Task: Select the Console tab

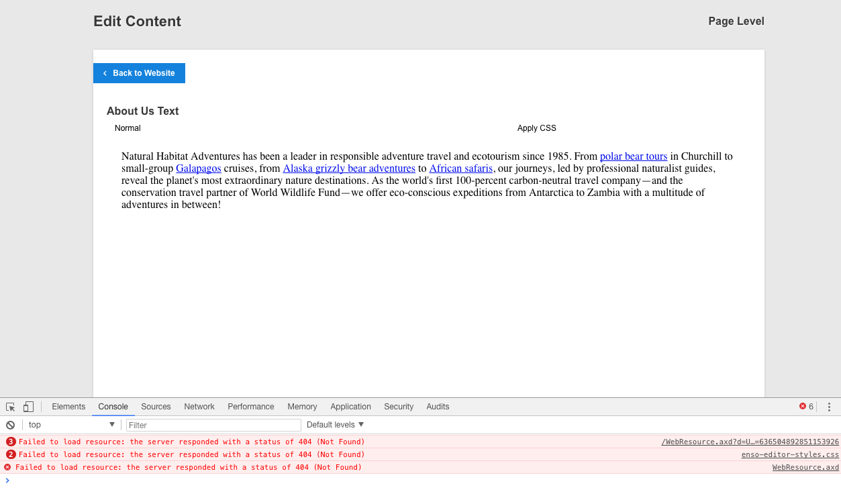Action: click(113, 407)
